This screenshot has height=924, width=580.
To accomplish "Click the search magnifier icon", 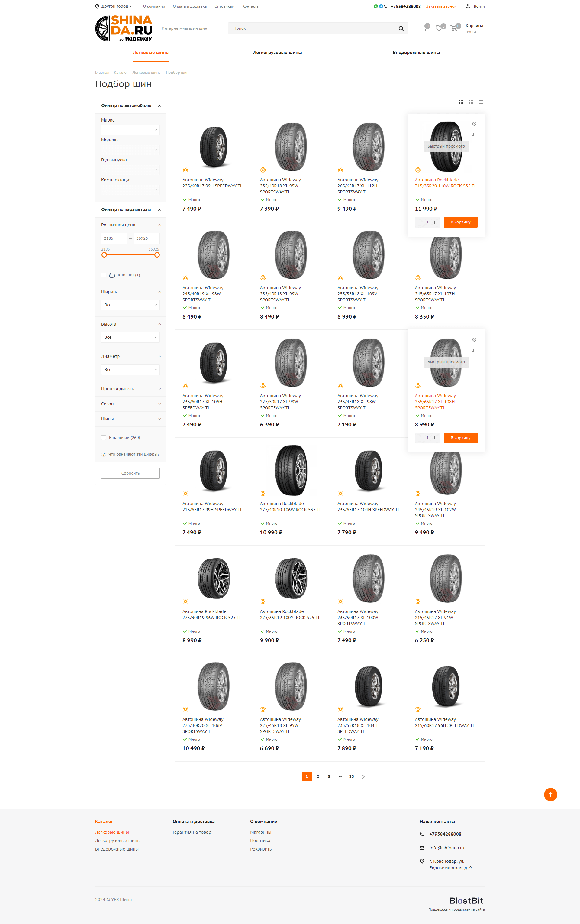I will click(x=401, y=28).
